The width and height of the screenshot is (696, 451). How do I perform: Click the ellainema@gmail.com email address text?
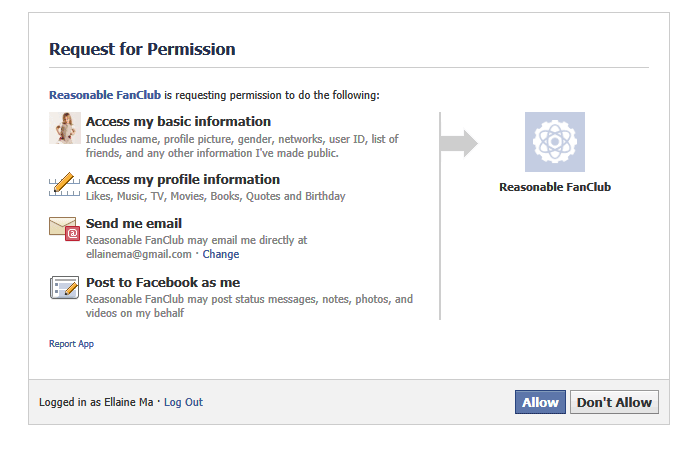point(138,254)
